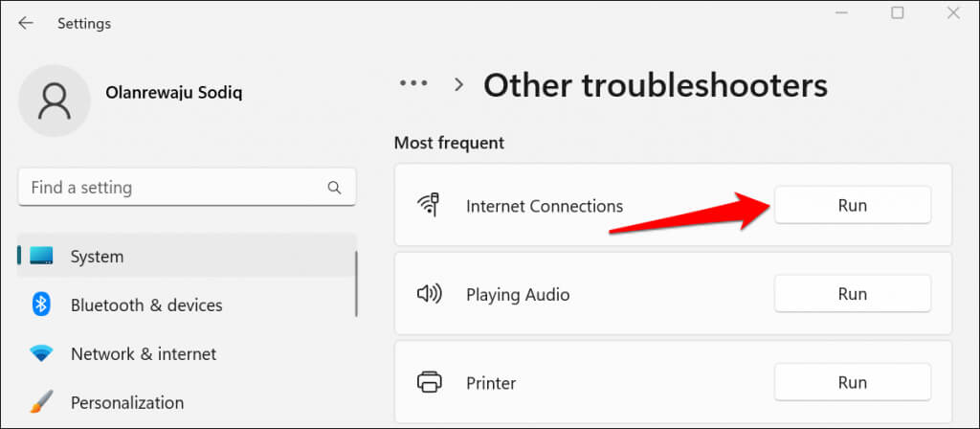
Task: Click the Find a setting search box
Action: tap(172, 187)
